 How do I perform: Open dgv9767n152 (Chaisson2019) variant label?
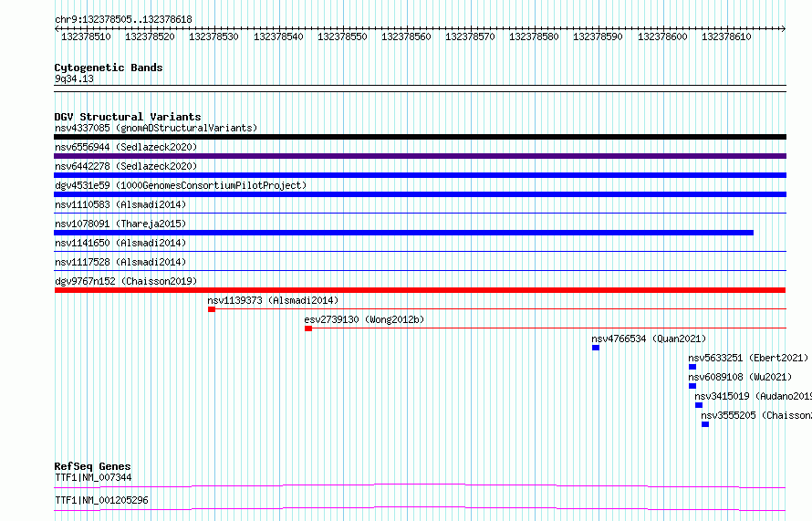126,281
